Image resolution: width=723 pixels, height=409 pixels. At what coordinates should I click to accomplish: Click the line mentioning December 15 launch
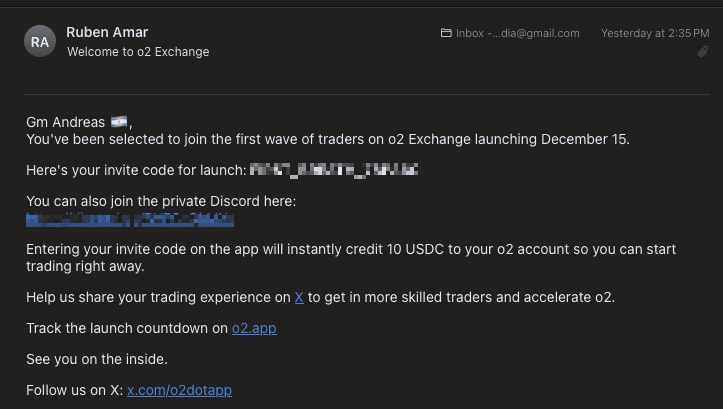(328, 139)
